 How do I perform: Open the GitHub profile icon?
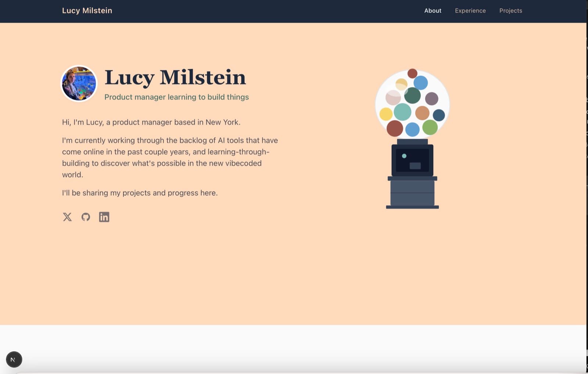click(86, 217)
